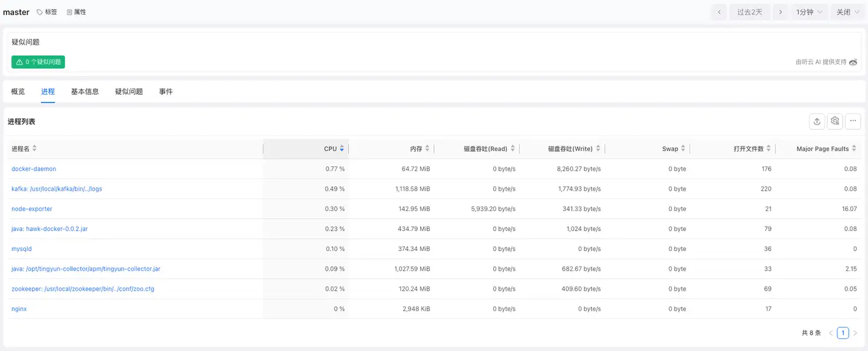Open the column settings gear icon
868x351 pixels.
835,121
